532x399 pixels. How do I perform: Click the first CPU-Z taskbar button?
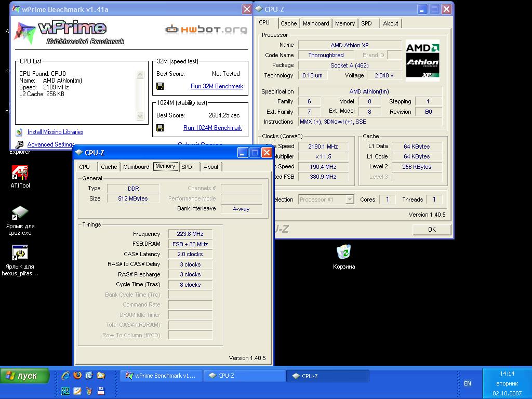click(x=245, y=376)
